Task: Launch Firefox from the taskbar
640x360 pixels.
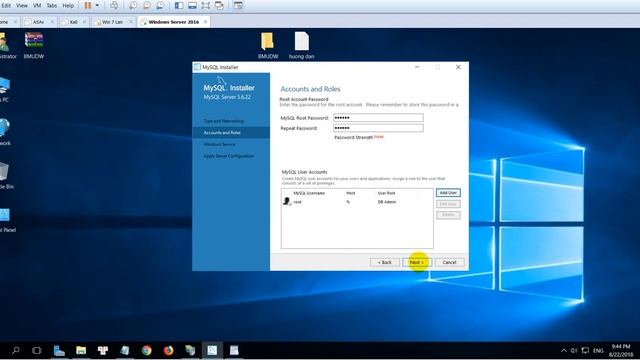Action: point(168,350)
